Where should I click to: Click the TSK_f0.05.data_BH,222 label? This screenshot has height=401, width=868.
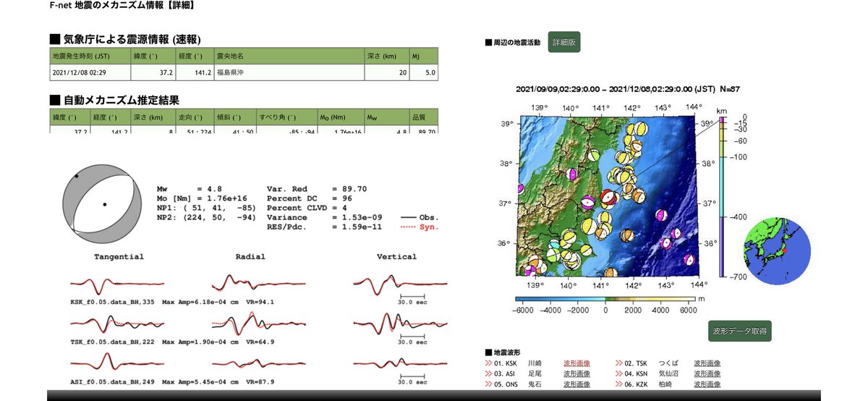pyautogui.click(x=111, y=341)
